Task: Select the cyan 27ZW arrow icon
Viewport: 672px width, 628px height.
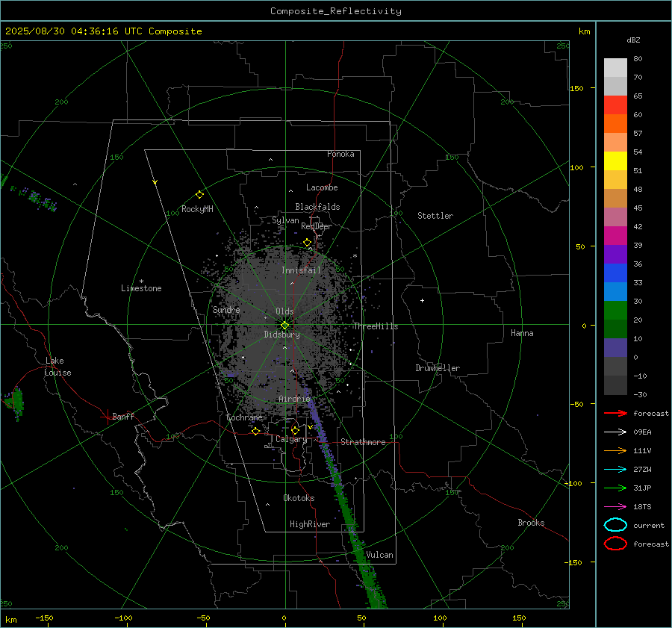Action: tap(615, 470)
